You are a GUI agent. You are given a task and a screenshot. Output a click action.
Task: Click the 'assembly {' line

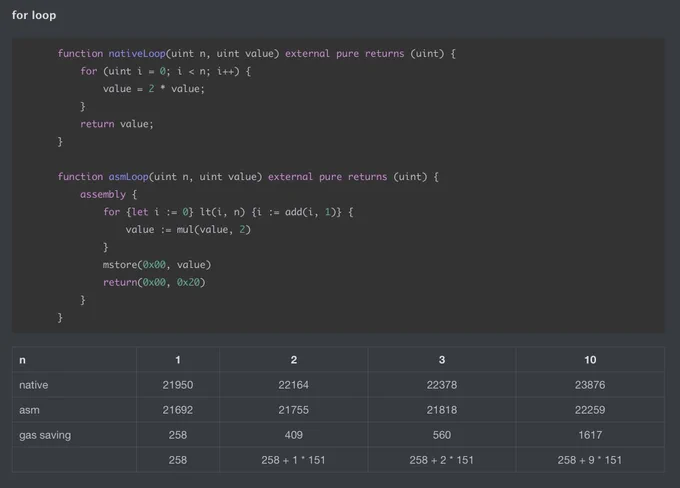point(108,194)
